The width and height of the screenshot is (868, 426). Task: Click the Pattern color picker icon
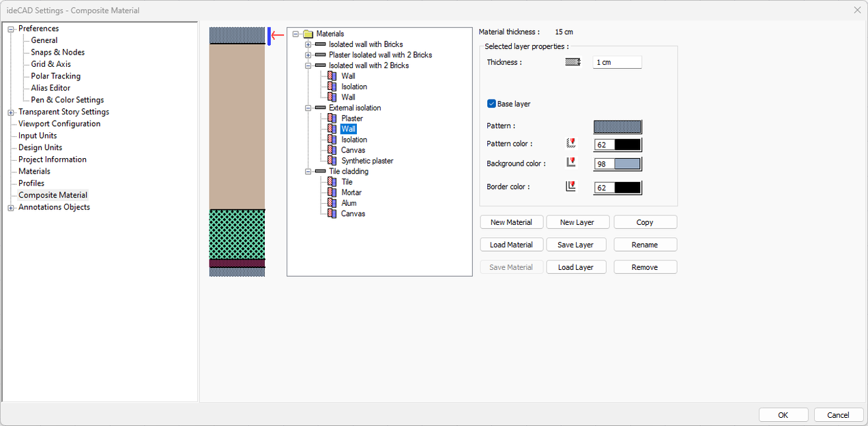(571, 144)
